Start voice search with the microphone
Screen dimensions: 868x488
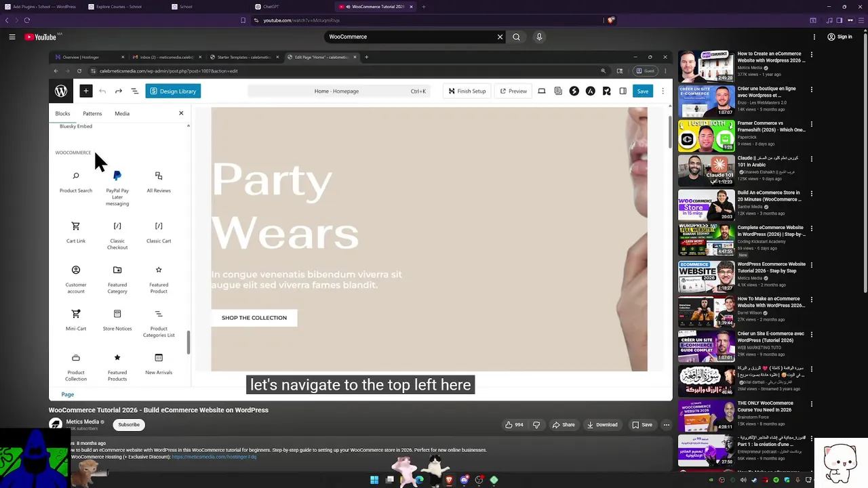tap(539, 37)
